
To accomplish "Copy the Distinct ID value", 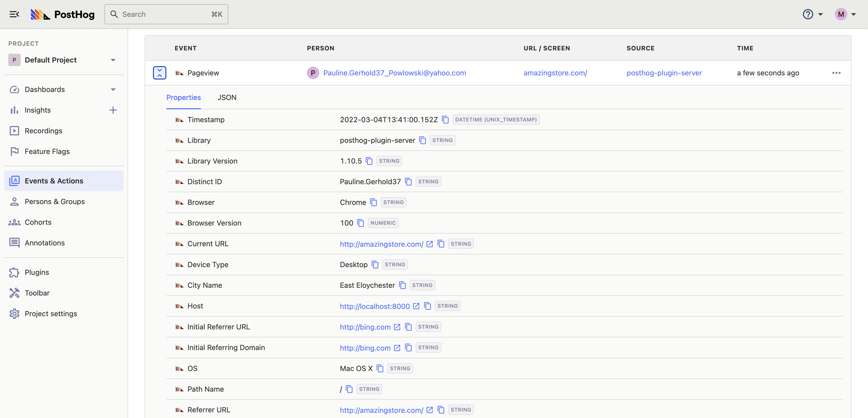I will [408, 181].
